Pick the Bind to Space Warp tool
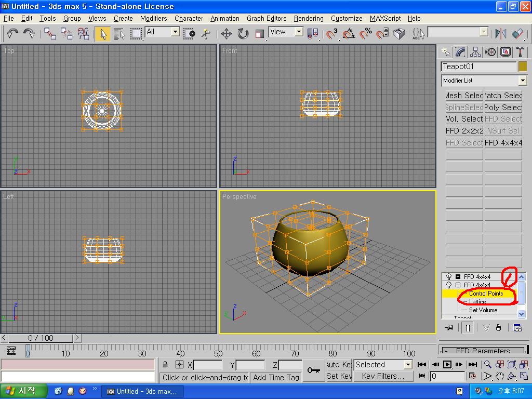 (x=83, y=34)
